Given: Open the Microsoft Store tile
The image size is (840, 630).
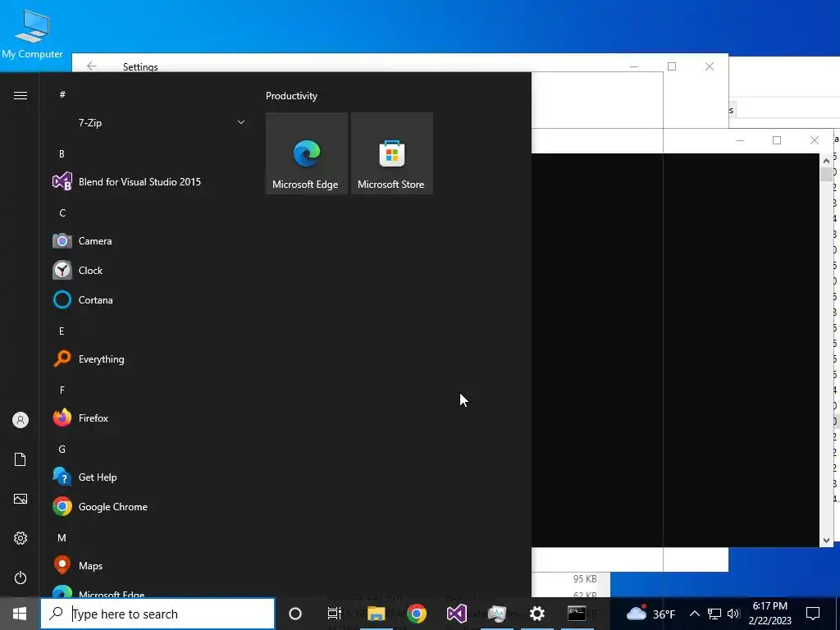Looking at the screenshot, I should pos(391,153).
